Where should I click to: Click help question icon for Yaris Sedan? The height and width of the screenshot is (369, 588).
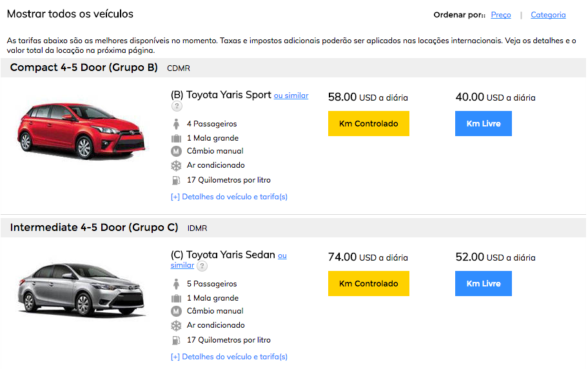(x=202, y=266)
